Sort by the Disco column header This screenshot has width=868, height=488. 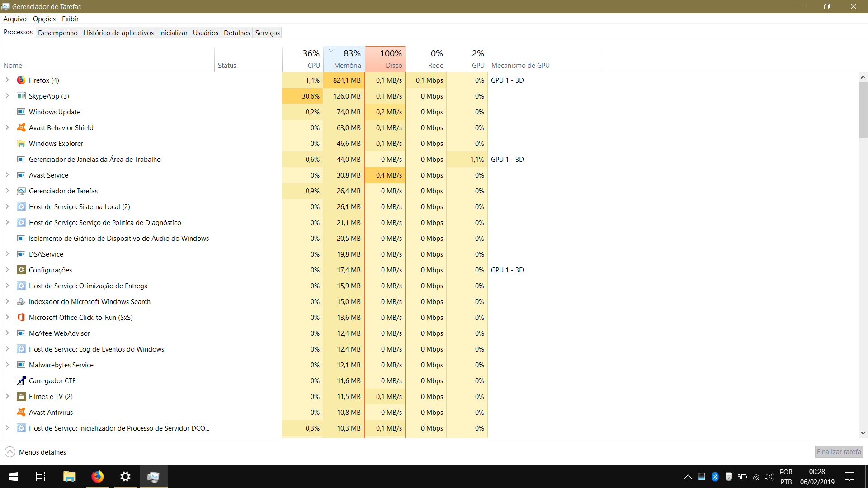tap(385, 59)
